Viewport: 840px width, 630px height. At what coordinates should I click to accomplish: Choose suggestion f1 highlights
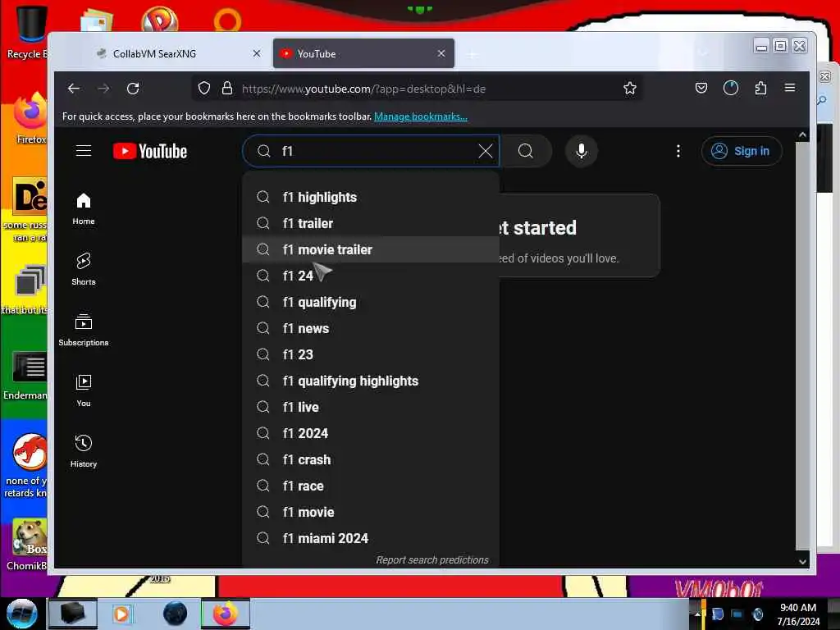pos(371,197)
